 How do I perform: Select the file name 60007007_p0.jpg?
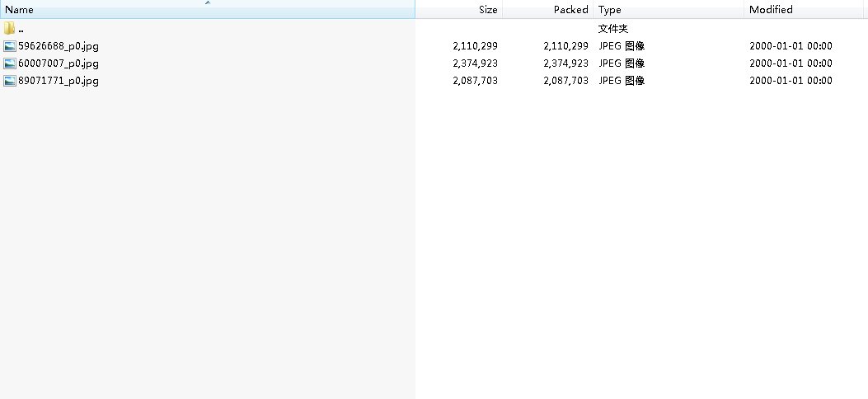(x=59, y=63)
